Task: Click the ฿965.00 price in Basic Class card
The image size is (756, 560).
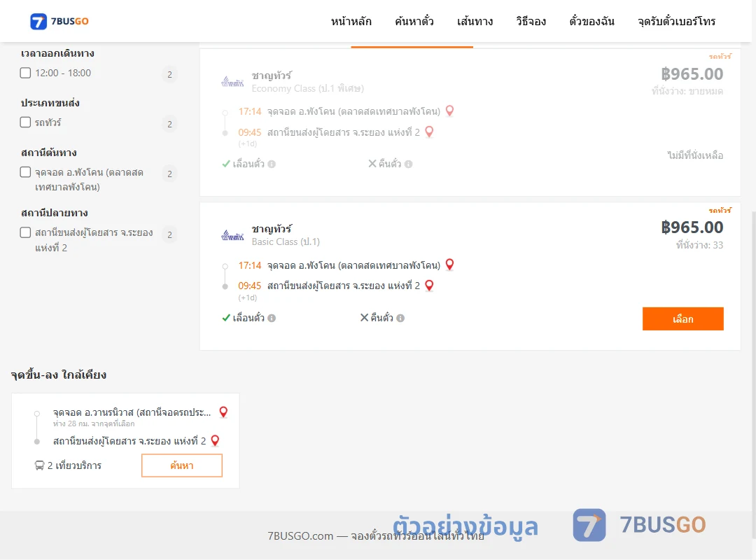Action: click(x=692, y=227)
